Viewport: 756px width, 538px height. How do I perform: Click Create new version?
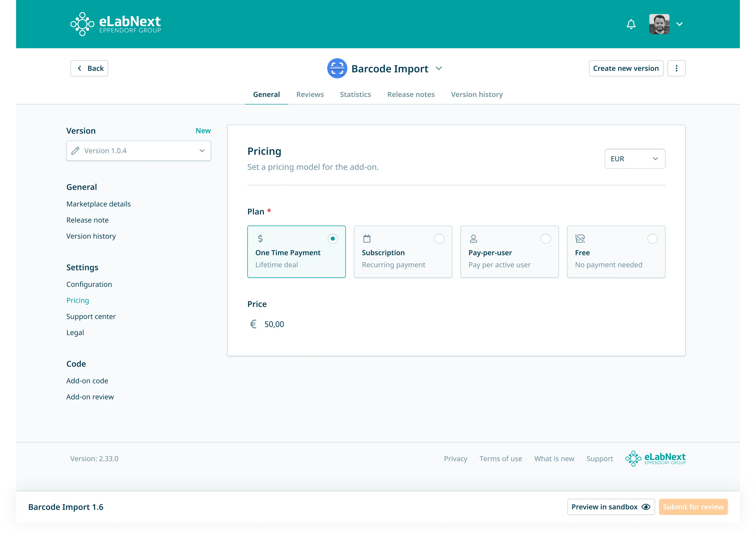pos(626,68)
